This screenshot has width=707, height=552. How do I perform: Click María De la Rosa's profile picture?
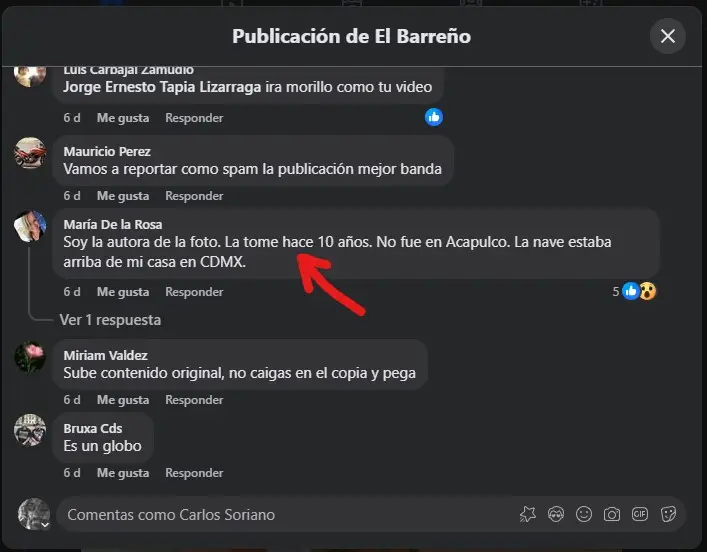(x=30, y=226)
